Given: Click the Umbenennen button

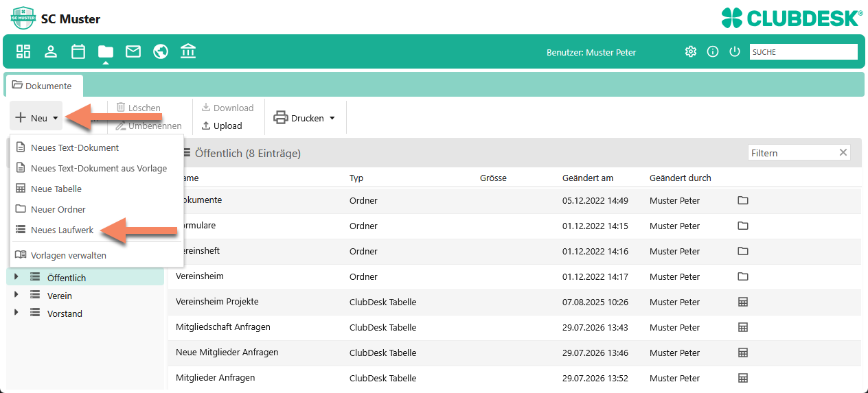Looking at the screenshot, I should [148, 126].
